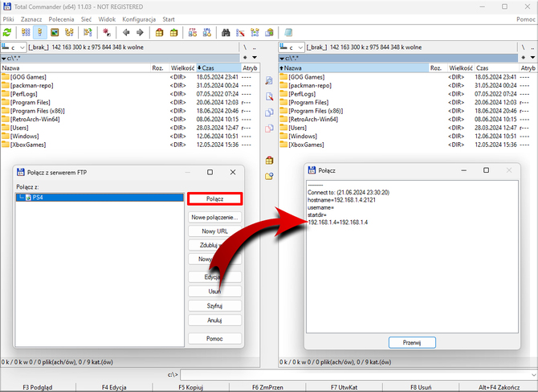Click the F3 Podgląd function button

point(38,387)
